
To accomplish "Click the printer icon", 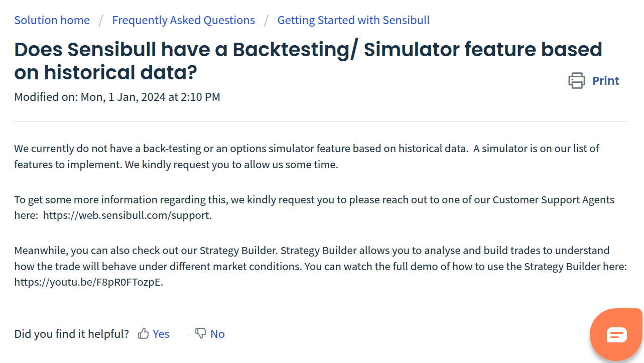I will 577,81.
